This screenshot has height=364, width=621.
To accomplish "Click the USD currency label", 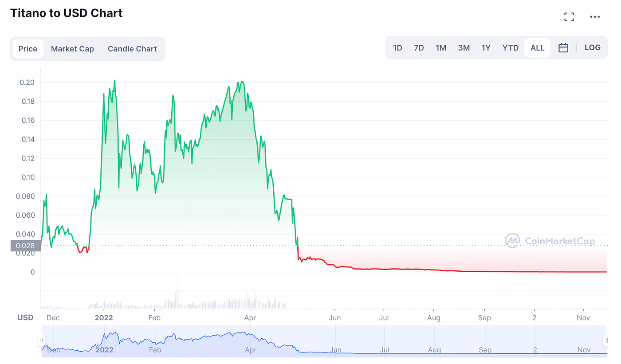I will (x=25, y=317).
